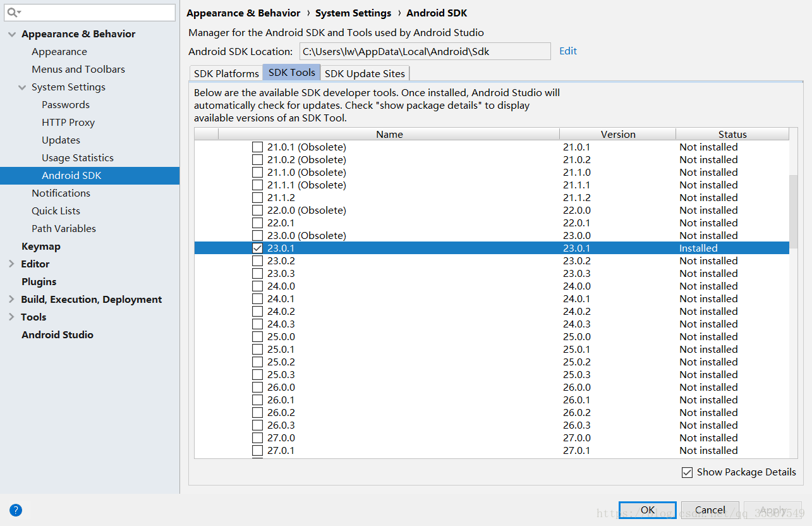Toggle the Show Package Details checkbox
This screenshot has width=812, height=526.
687,472
